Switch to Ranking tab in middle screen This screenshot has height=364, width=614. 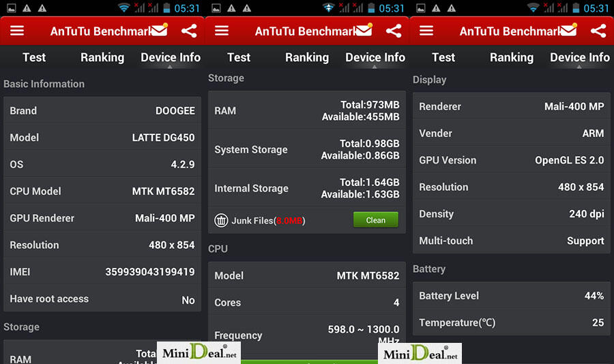coord(307,57)
